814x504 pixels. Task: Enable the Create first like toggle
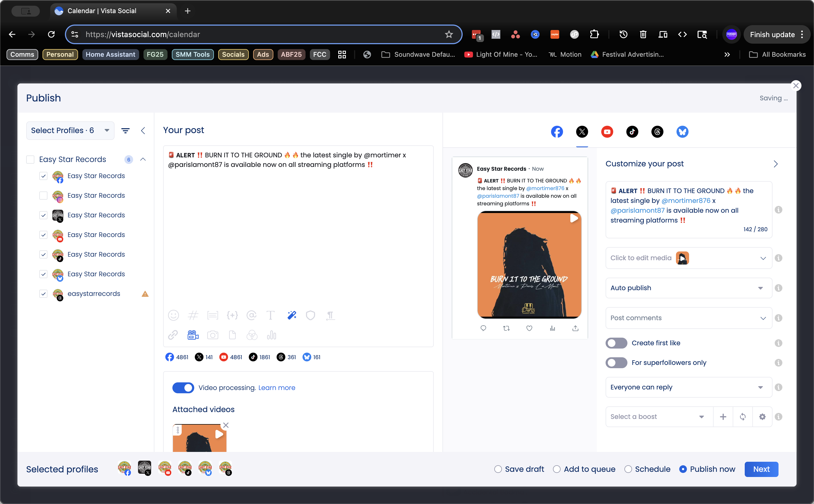(x=616, y=343)
